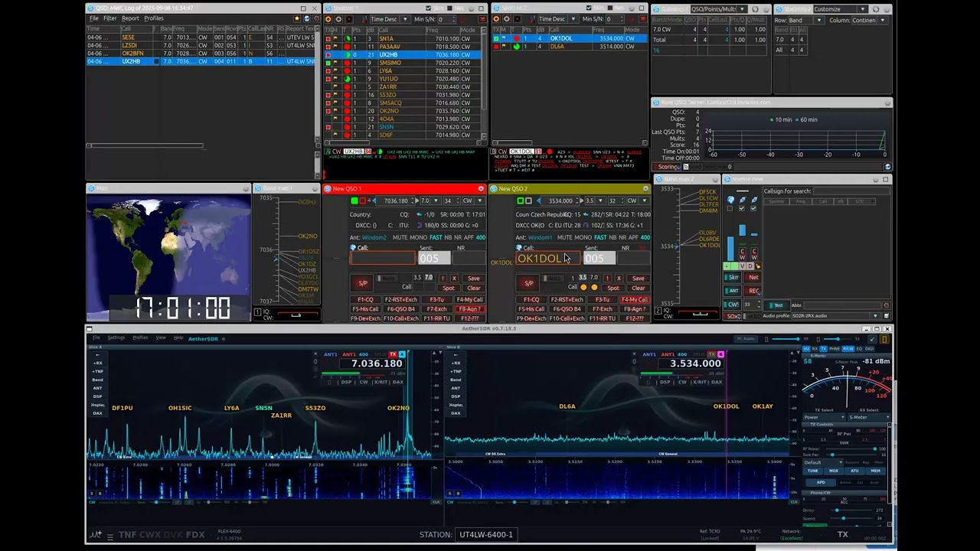This screenshot has width=980, height=551.
Task: Click the D button in the Shortcut Panel
Action: click(749, 266)
